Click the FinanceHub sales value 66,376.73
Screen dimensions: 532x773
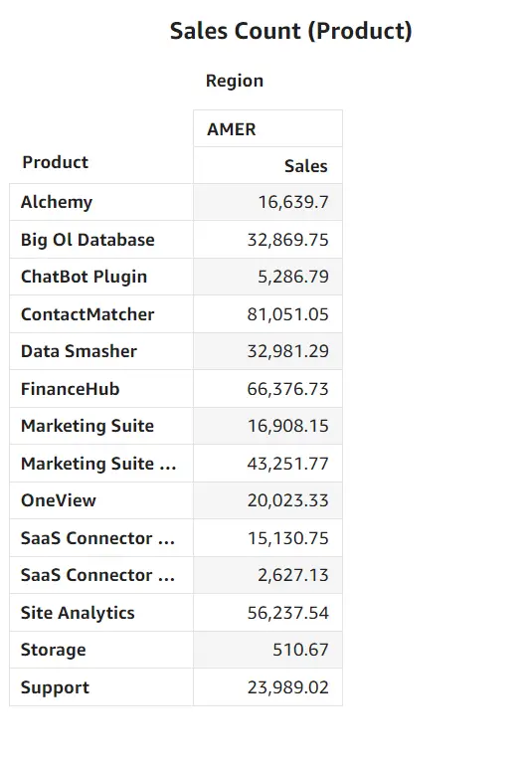pos(287,389)
